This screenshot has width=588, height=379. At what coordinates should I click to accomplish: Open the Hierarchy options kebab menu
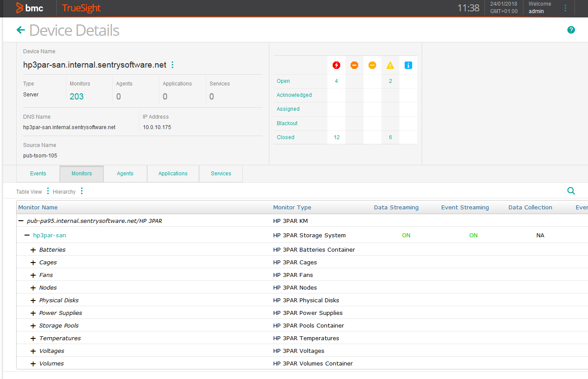pyautogui.click(x=82, y=191)
